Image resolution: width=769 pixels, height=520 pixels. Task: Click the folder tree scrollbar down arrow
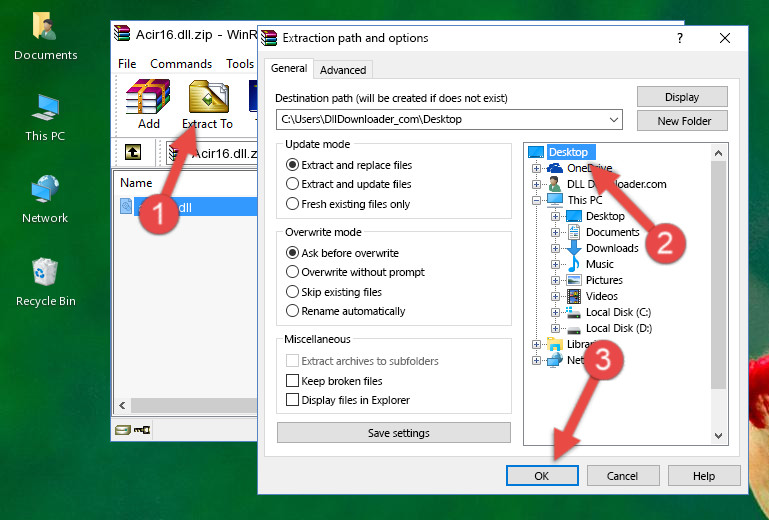click(x=718, y=435)
